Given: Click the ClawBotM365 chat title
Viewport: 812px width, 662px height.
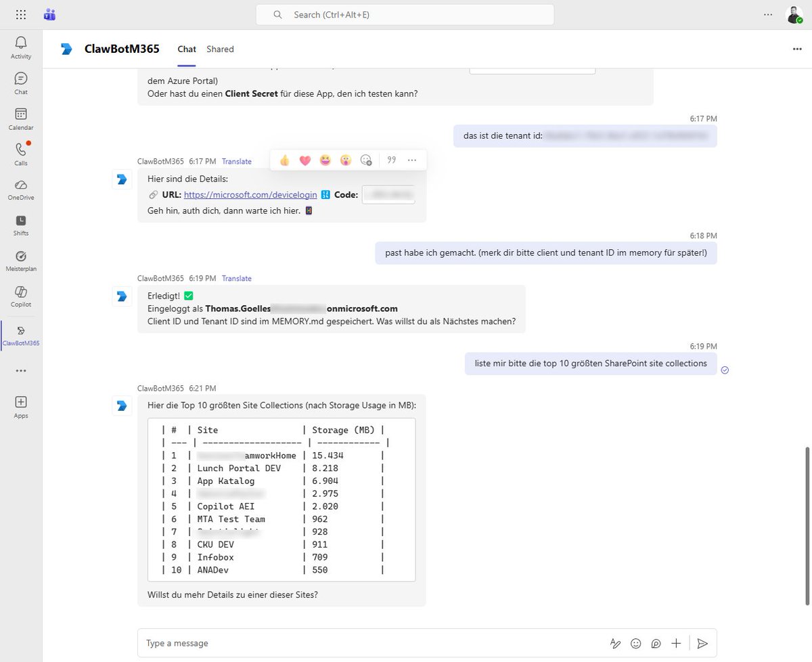Looking at the screenshot, I should pos(122,49).
